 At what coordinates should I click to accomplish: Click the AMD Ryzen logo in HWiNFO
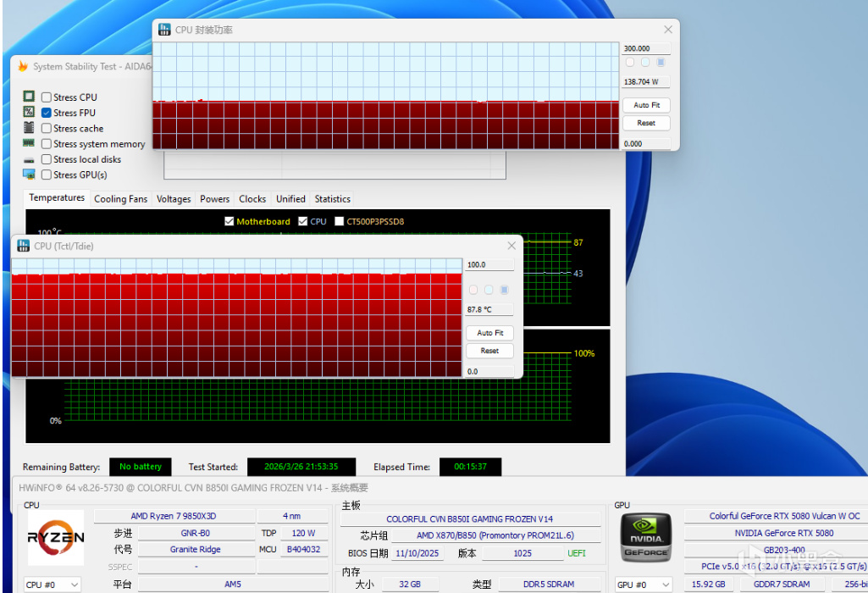tap(56, 537)
